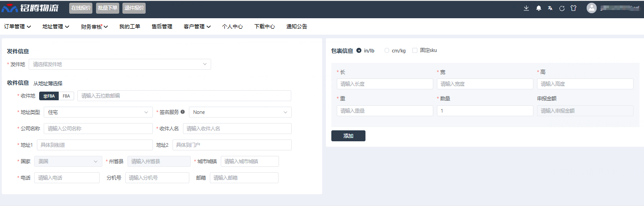Click the 长 length input field
The image size is (644, 206).
[385, 84]
